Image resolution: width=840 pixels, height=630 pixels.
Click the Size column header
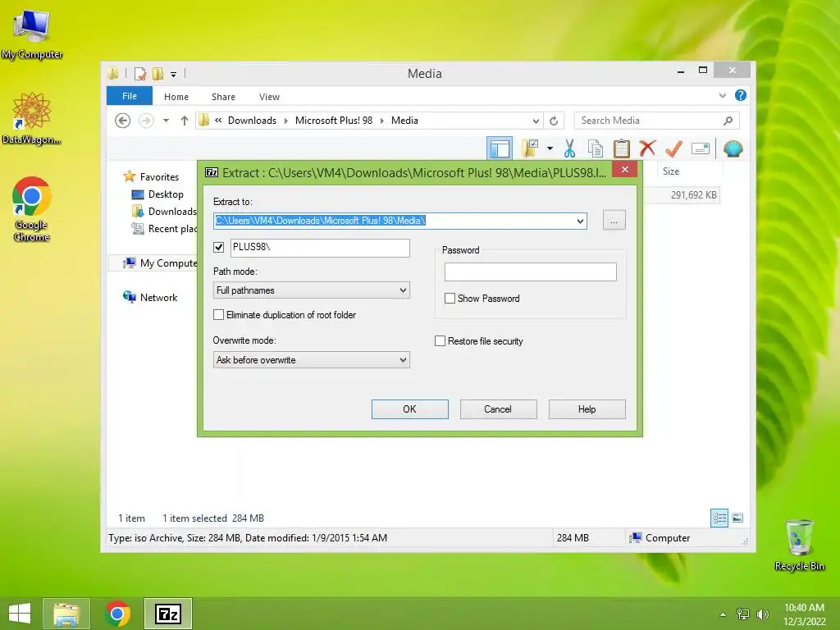[671, 171]
